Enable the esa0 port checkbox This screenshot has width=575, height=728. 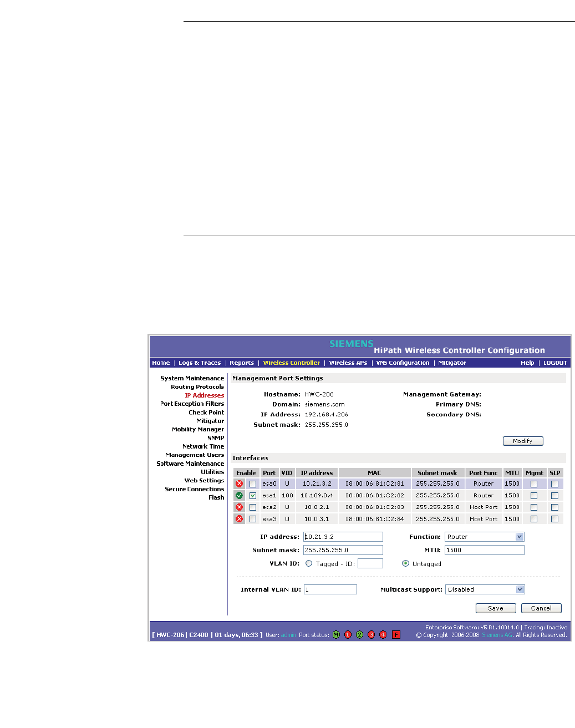point(253,484)
